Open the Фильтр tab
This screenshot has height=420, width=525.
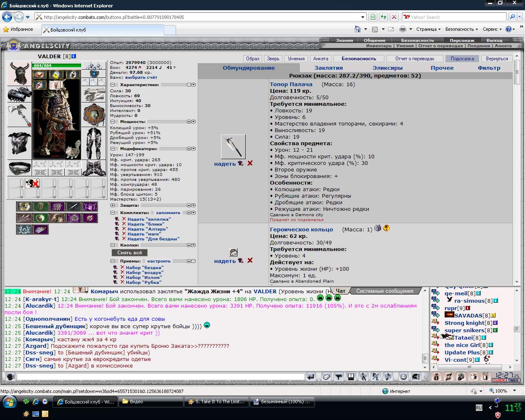click(489, 68)
